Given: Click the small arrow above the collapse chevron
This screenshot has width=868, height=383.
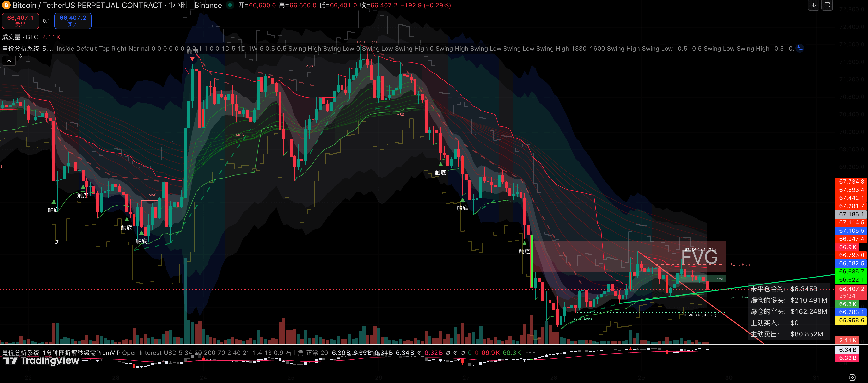Looking at the screenshot, I should [x=21, y=56].
